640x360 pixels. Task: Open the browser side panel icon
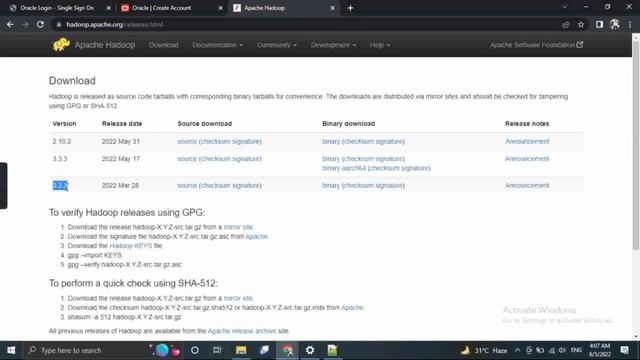coord(599,24)
